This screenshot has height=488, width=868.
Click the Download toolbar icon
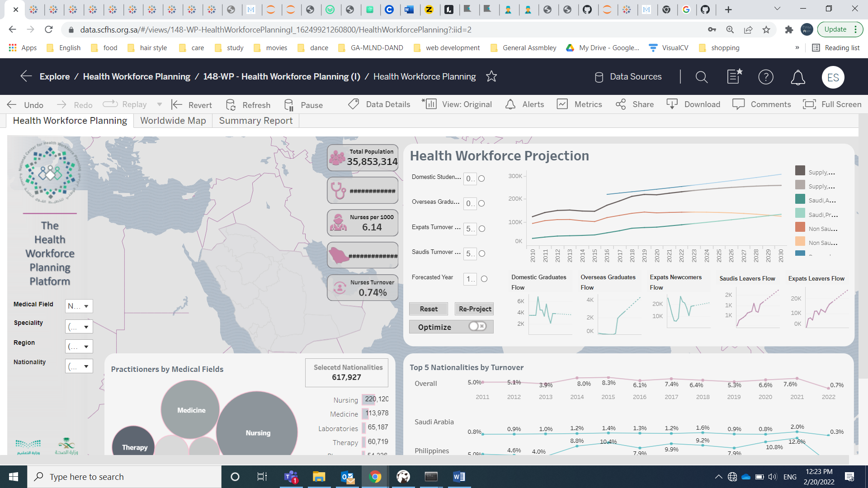click(x=672, y=104)
